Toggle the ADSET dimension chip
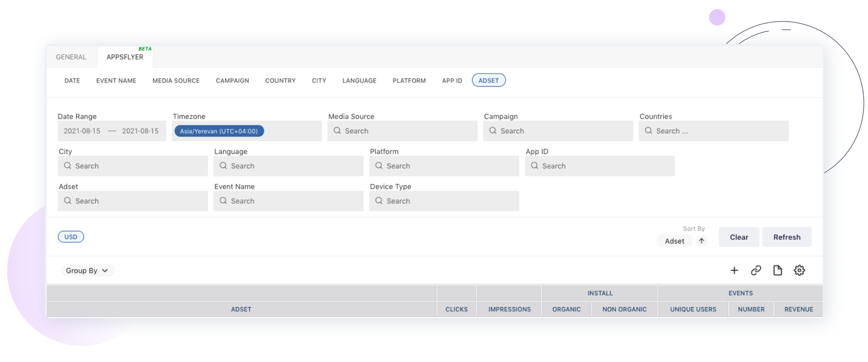This screenshot has height=362, width=868. click(489, 81)
